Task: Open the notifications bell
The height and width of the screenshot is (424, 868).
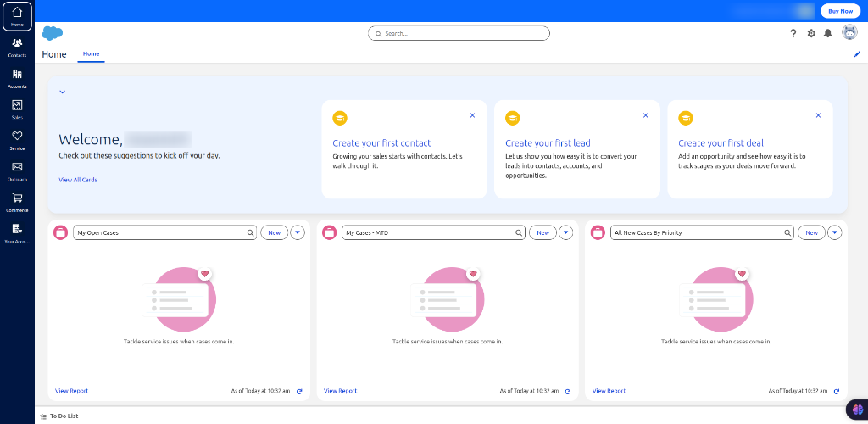Action: tap(827, 33)
